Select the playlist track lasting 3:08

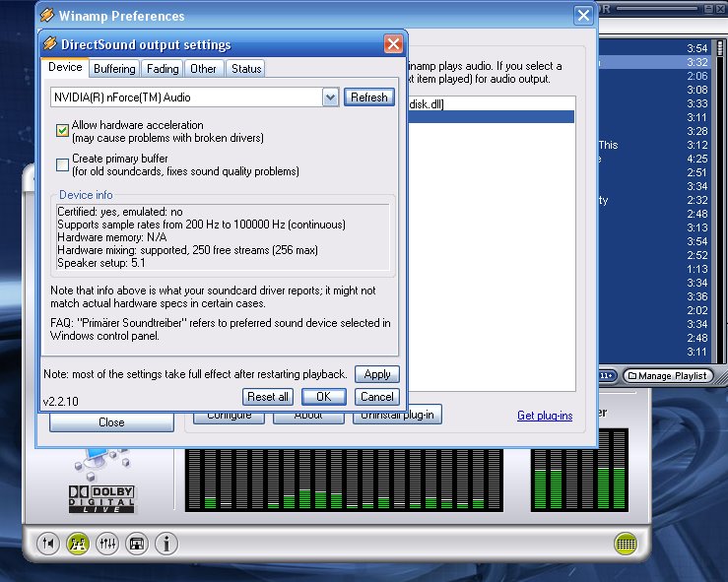(654, 90)
